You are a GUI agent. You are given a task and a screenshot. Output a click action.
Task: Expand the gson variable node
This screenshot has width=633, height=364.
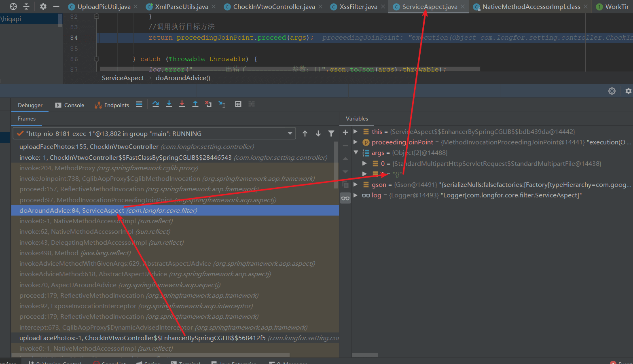[355, 184]
